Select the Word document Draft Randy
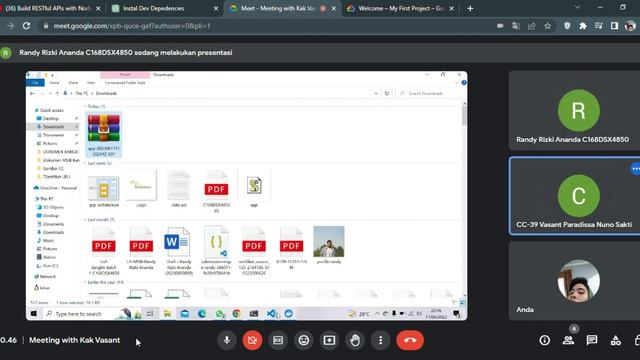 pyautogui.click(x=179, y=251)
